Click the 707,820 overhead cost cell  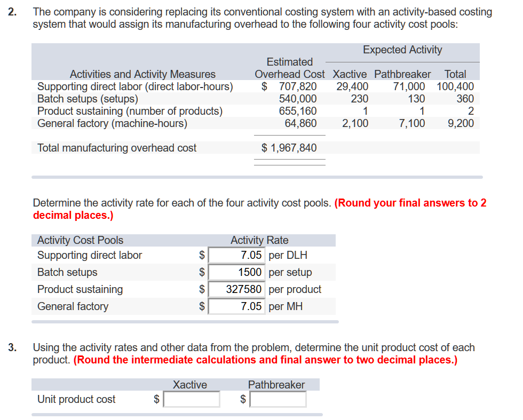298,86
